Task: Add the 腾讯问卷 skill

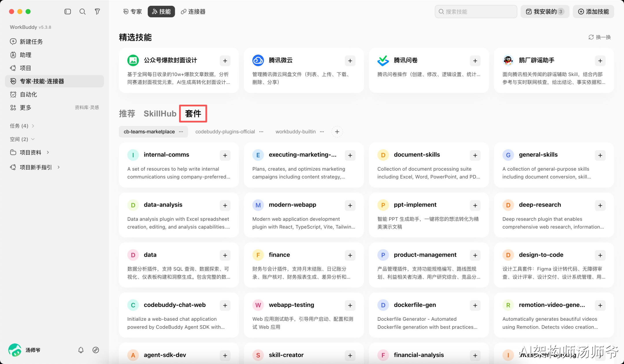Action: (x=475, y=61)
